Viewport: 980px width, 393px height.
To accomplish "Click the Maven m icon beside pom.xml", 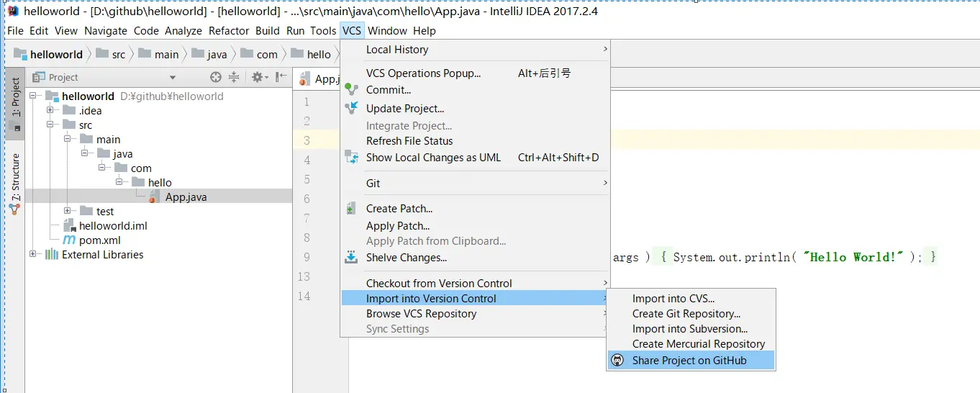I will (69, 240).
